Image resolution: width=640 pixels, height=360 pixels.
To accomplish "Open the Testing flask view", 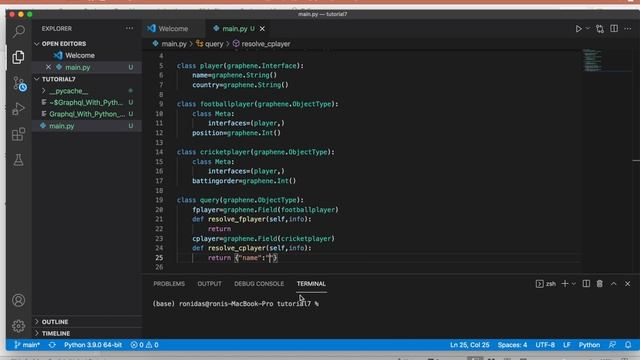I will click(18, 160).
